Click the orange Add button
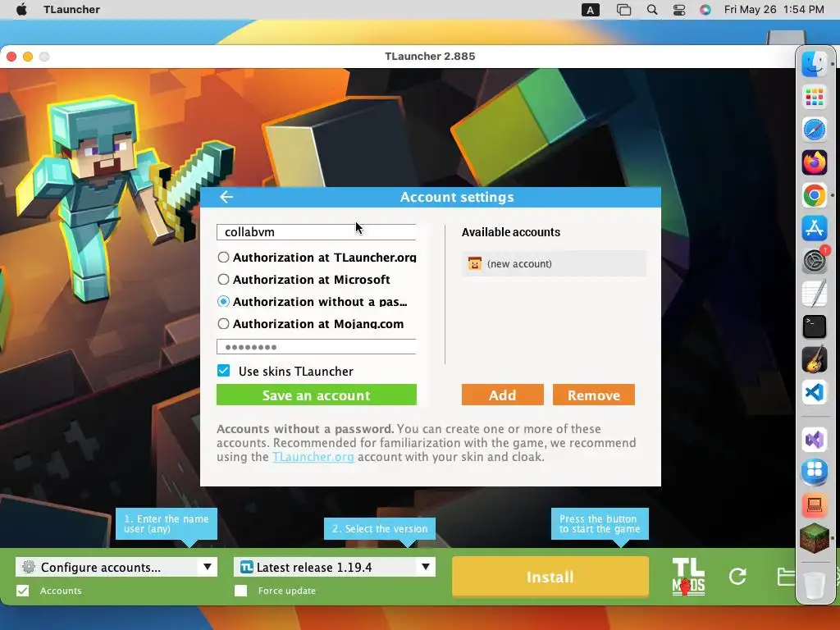 (503, 395)
